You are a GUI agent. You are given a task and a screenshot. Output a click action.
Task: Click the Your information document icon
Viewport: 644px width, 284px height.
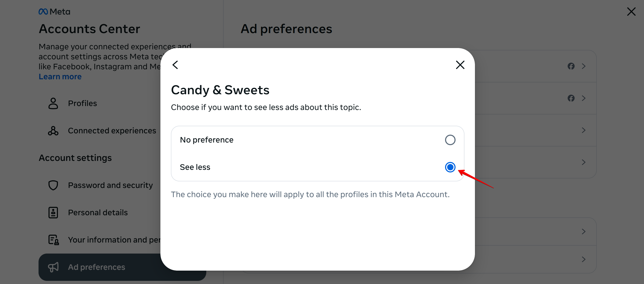click(53, 240)
